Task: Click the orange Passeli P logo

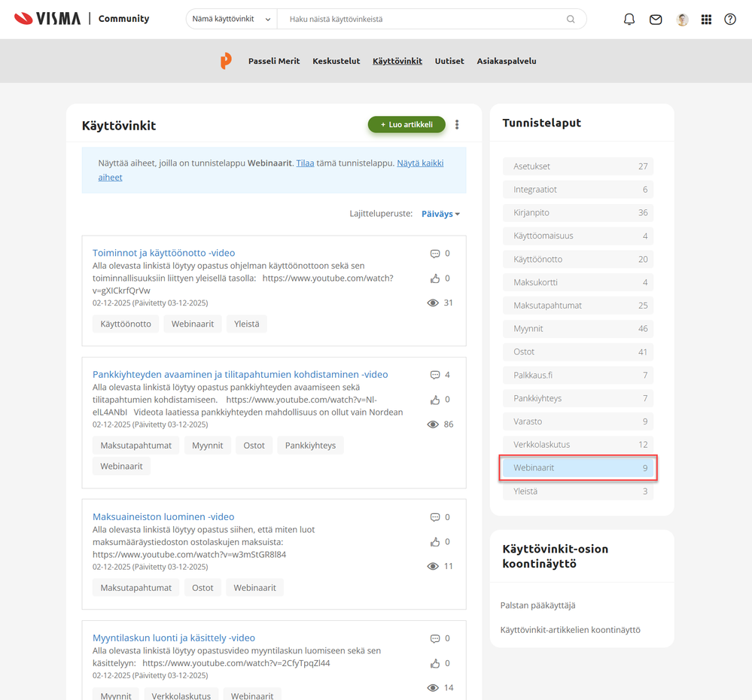Action: [226, 61]
